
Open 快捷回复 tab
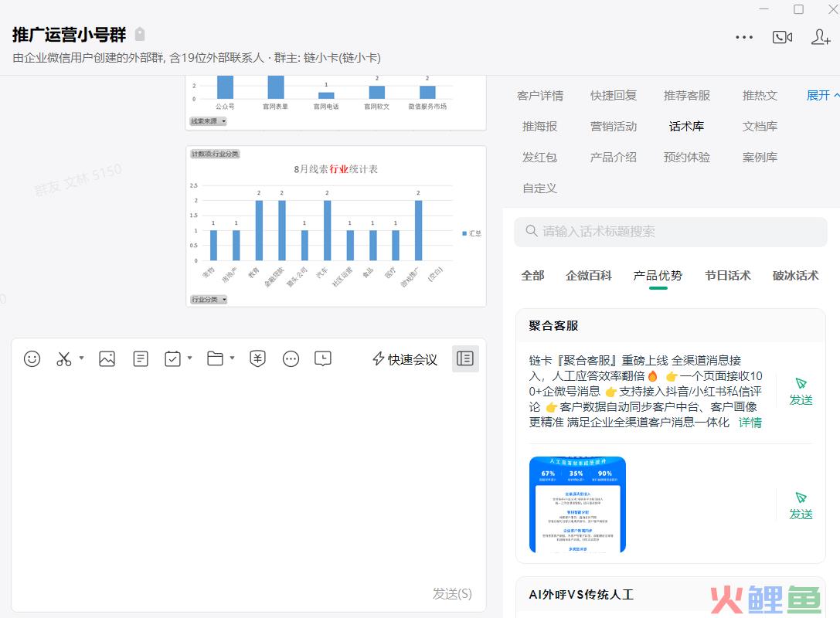pos(614,95)
